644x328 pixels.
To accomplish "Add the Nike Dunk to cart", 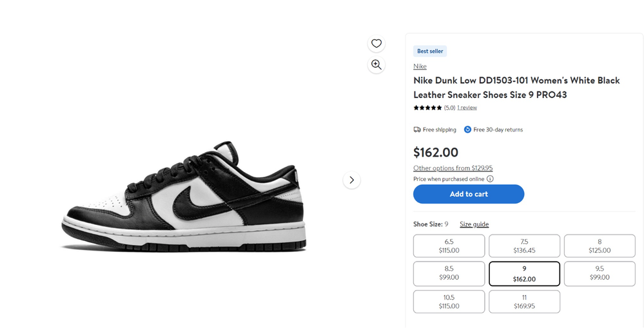I will (x=469, y=194).
